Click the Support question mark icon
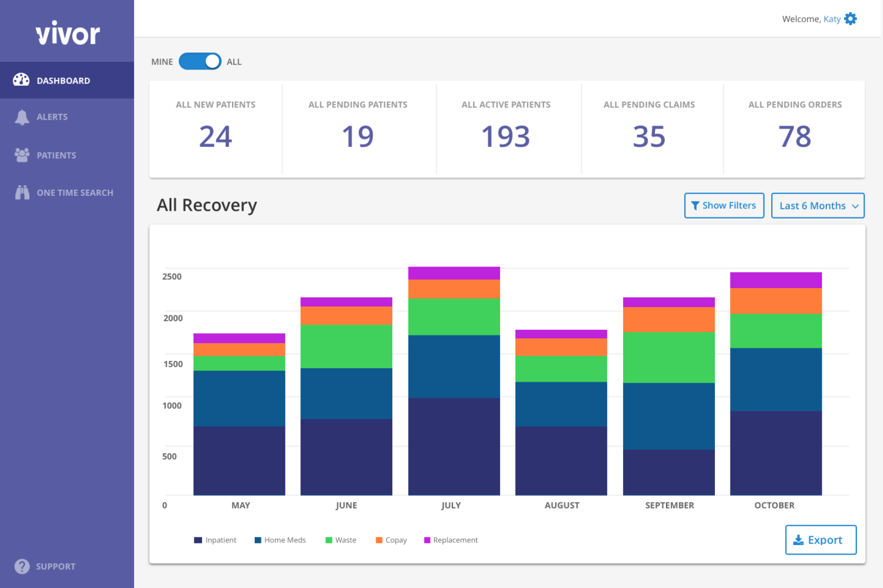 (x=22, y=566)
